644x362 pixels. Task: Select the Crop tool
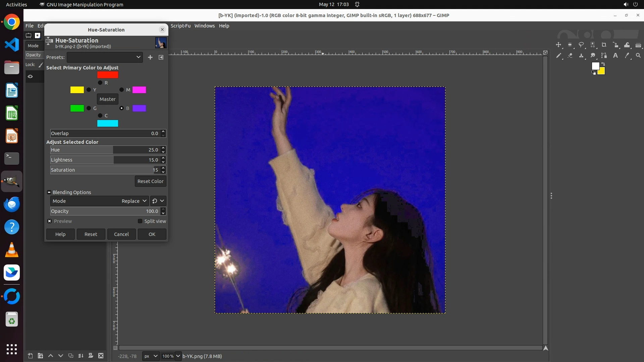[x=604, y=45]
